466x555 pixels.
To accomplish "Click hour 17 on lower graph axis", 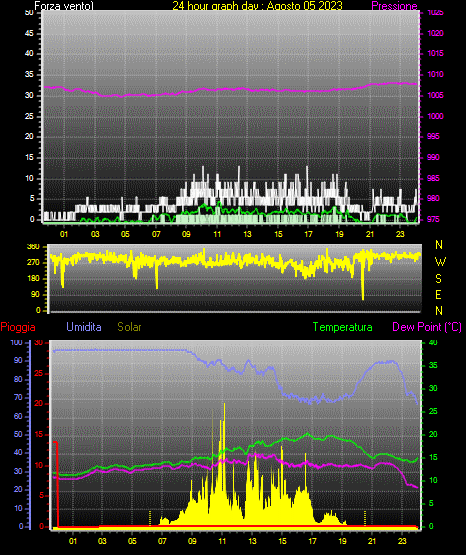I will pos(312,541).
